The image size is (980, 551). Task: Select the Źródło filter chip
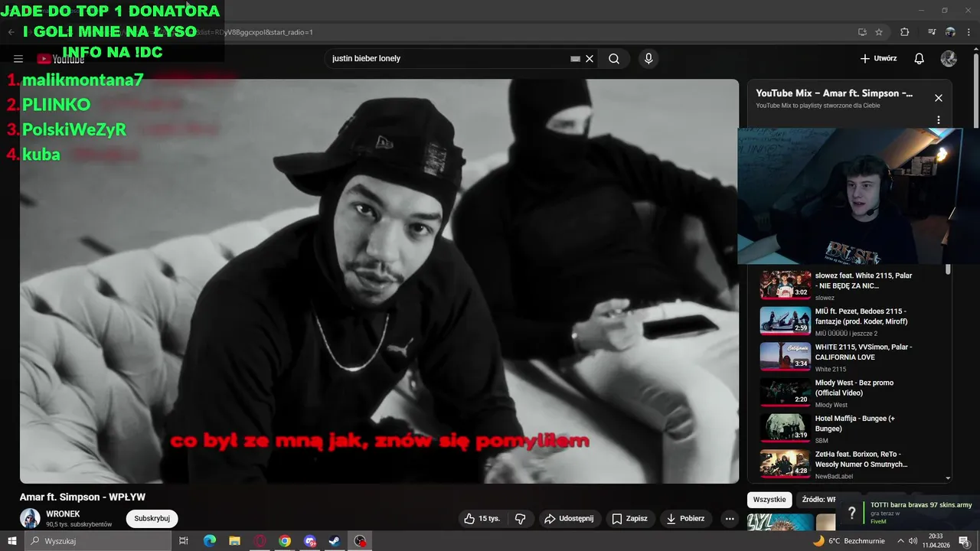[818, 500]
